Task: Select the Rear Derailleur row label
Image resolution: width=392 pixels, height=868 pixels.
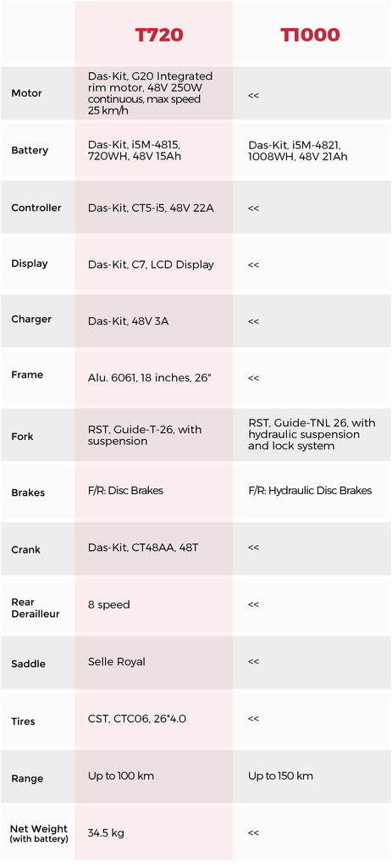Action: tap(36, 608)
